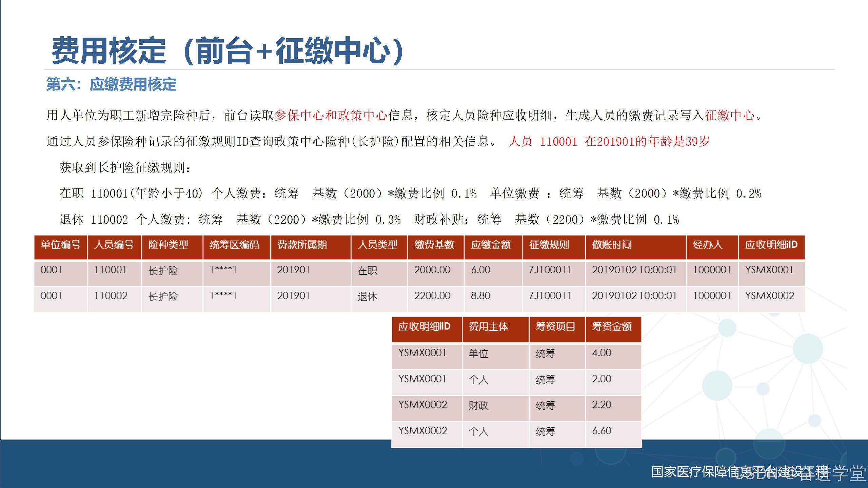Select the cell with 110001 人员编号
This screenshot has height=488, width=868.
pos(111,270)
